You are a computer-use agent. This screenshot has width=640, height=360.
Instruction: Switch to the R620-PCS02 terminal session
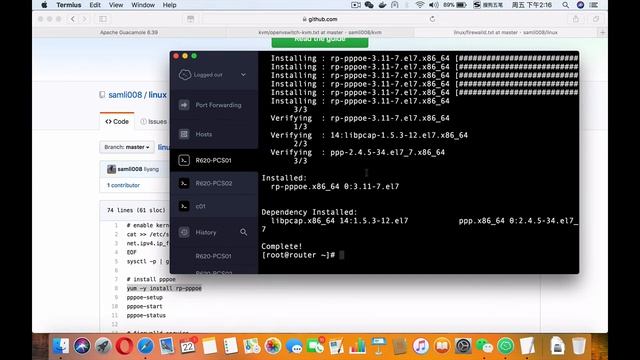pos(214,183)
